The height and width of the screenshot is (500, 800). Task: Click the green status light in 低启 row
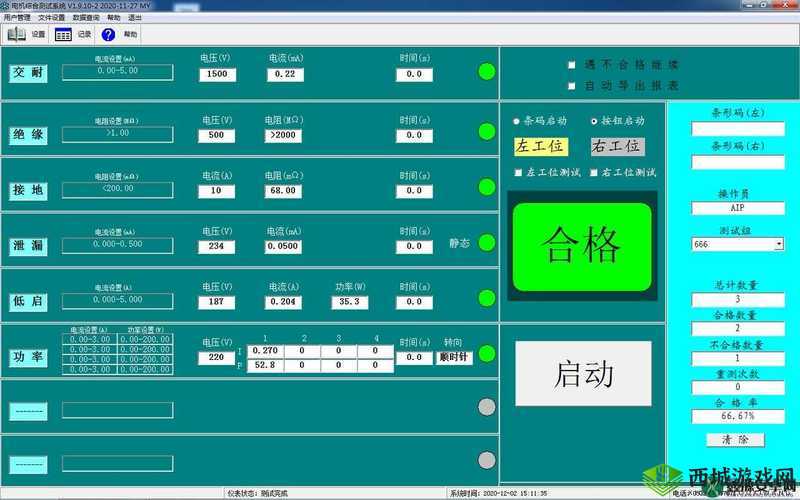487,298
